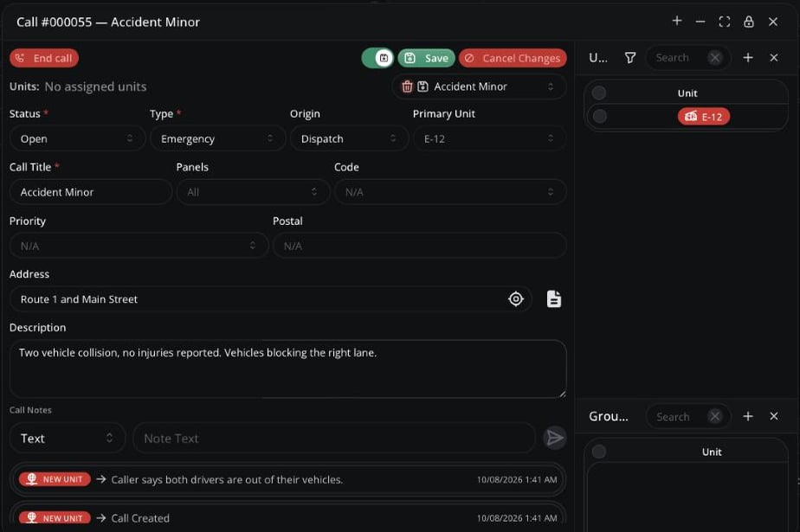Screen dimensions: 800x532
Task: Open the Code dropdown
Action: click(x=450, y=192)
